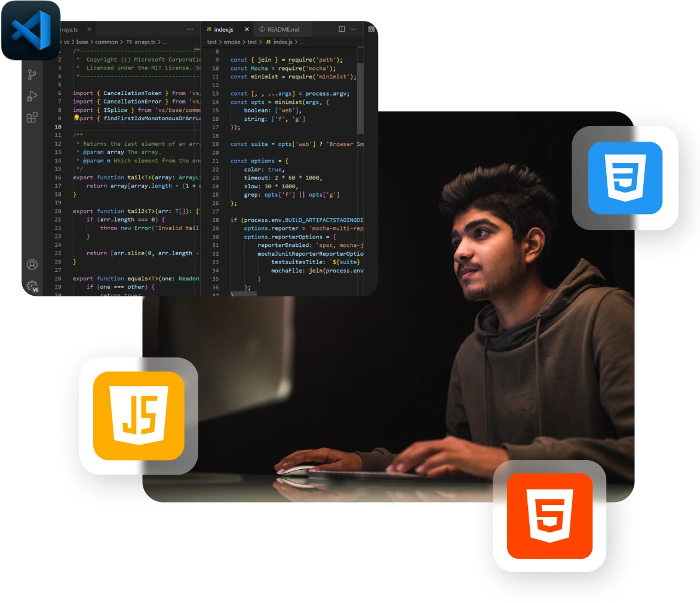Click the Split Editor icon in tab bar

pos(340,29)
